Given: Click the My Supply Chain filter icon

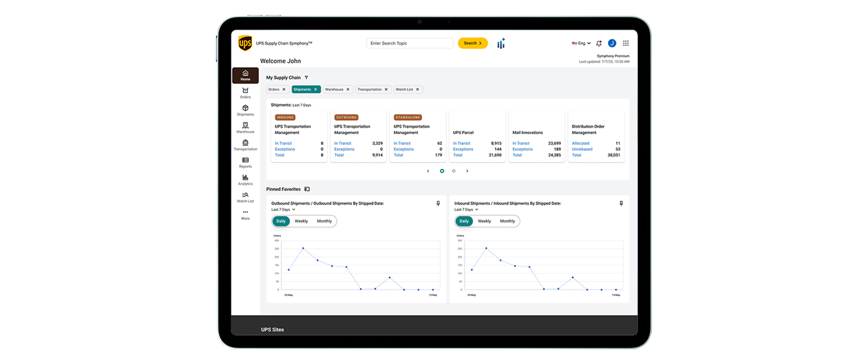Looking at the screenshot, I should (306, 77).
